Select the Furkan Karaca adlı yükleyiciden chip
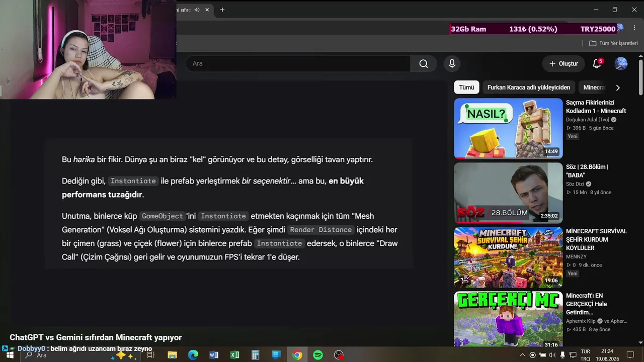The height and width of the screenshot is (362, 644). point(529,87)
